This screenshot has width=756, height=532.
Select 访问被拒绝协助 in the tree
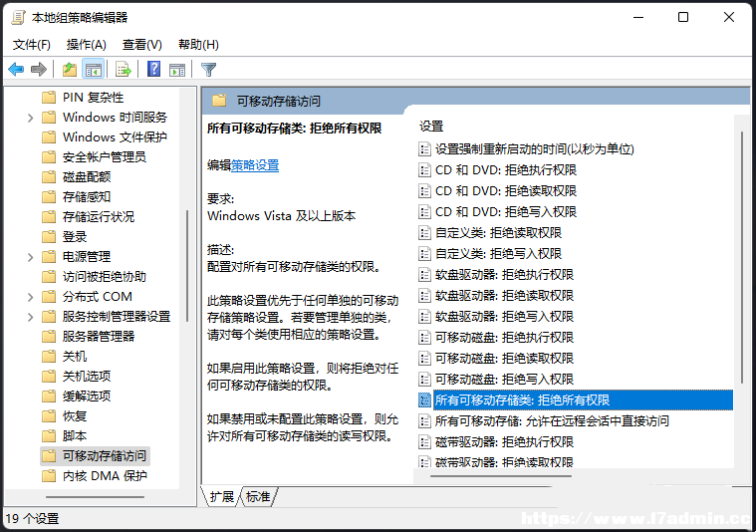[x=105, y=277]
